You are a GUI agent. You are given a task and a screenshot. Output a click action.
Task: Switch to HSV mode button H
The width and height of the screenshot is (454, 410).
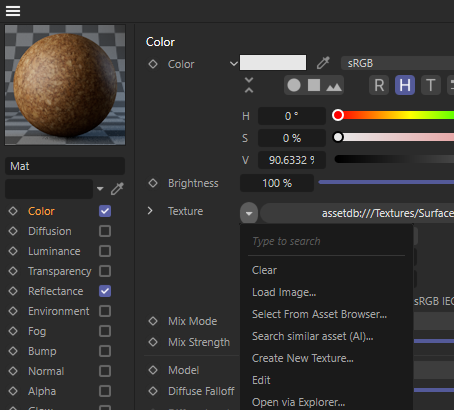click(x=405, y=85)
